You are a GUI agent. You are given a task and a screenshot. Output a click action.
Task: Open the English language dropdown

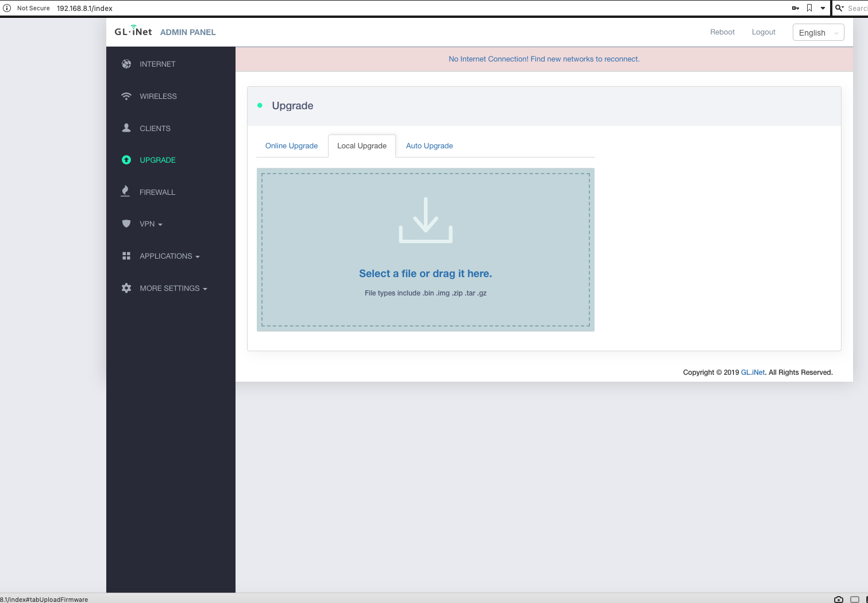click(x=818, y=33)
